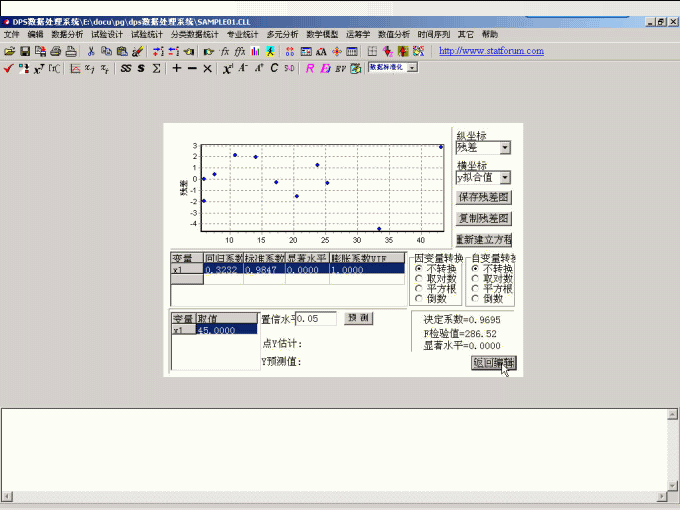Image resolution: width=680 pixels, height=510 pixels.
Task: Click the multiplication X operator icon
Action: point(207,68)
